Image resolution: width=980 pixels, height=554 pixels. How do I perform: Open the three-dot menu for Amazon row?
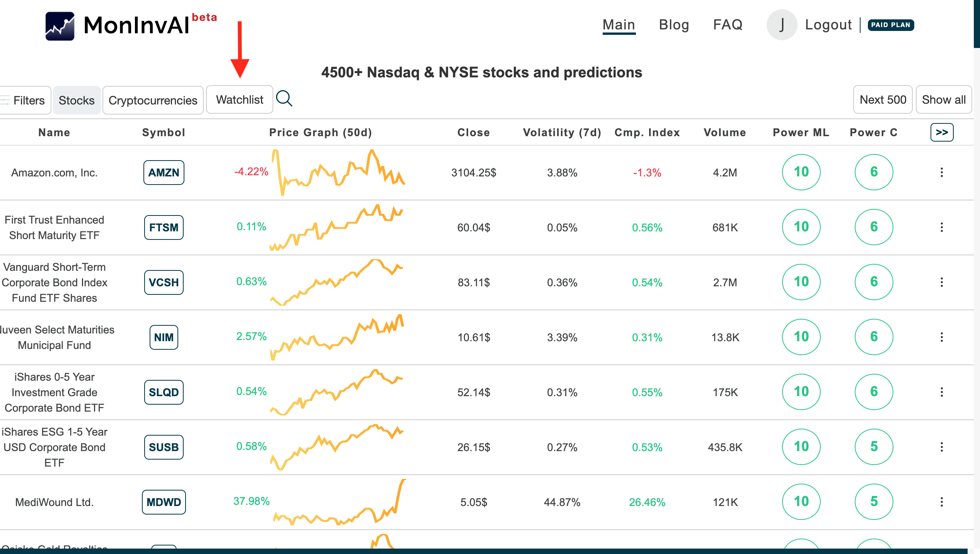(x=941, y=172)
